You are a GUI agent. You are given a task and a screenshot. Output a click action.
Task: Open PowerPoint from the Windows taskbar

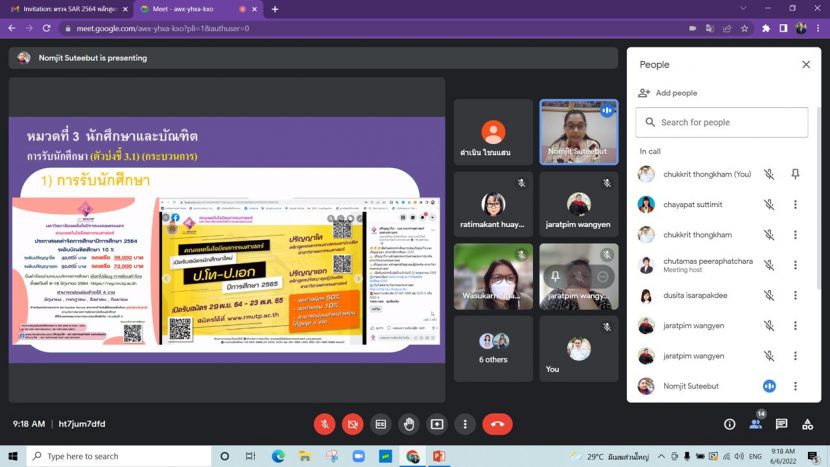click(438, 456)
